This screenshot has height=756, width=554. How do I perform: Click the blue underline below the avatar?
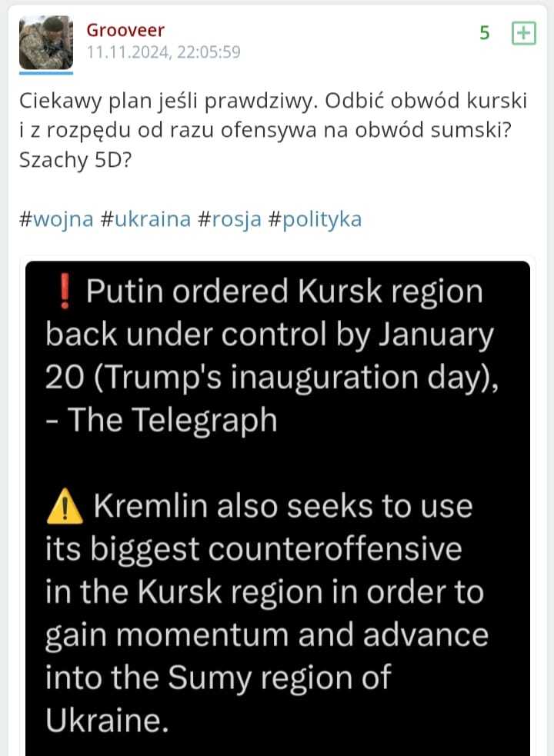point(45,73)
